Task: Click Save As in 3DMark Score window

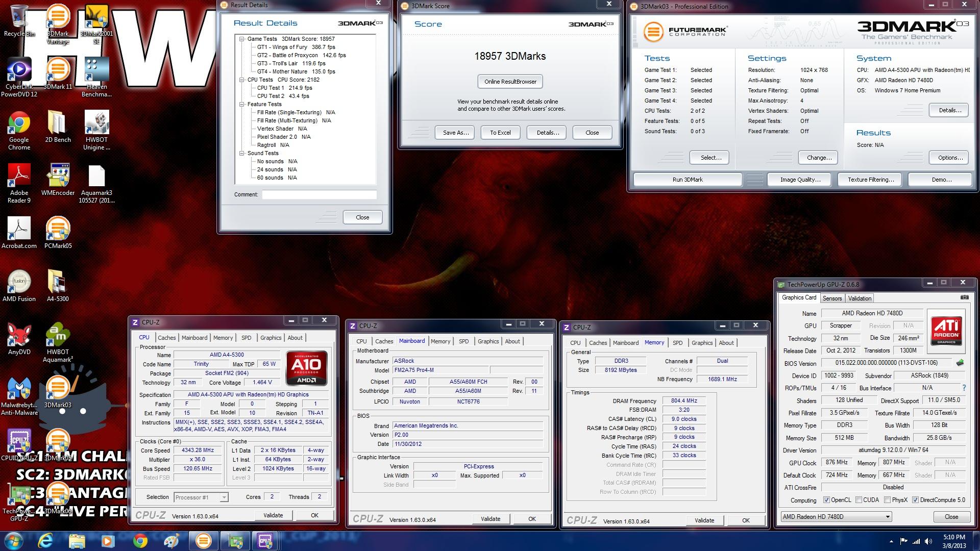Action: 455,133
